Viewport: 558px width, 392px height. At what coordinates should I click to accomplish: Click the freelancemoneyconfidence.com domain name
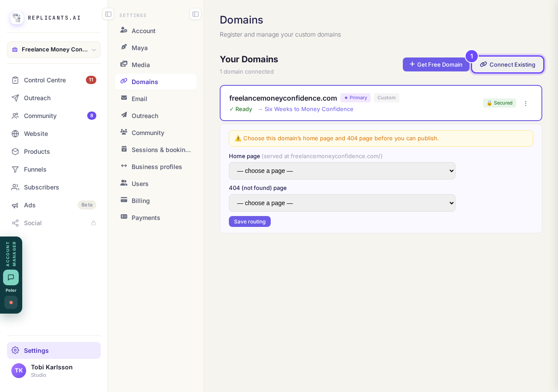pos(283,98)
